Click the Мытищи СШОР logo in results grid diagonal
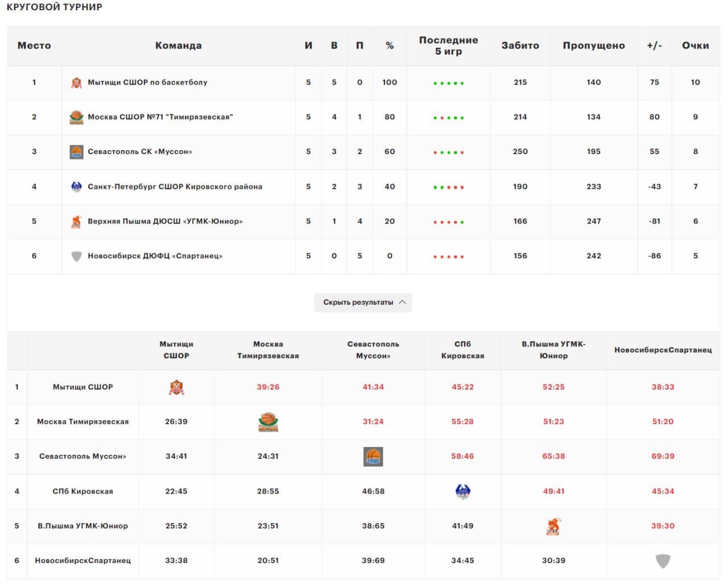The width and height of the screenshot is (728, 584). coord(177,388)
